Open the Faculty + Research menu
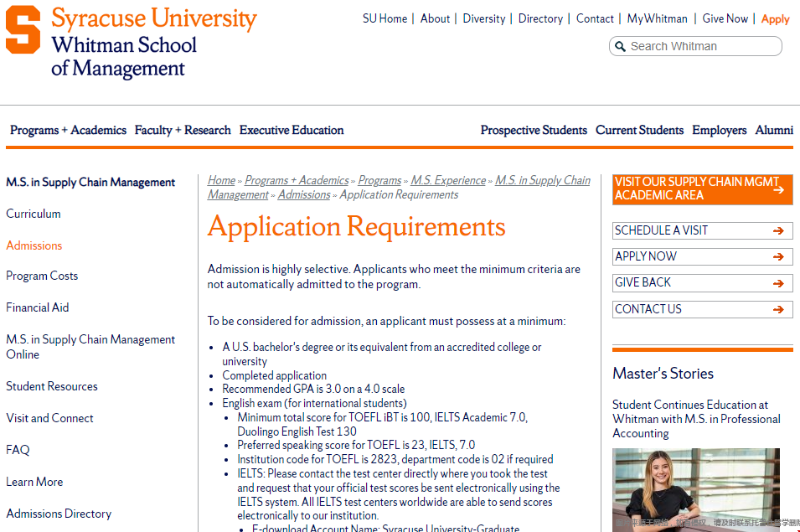 point(183,130)
